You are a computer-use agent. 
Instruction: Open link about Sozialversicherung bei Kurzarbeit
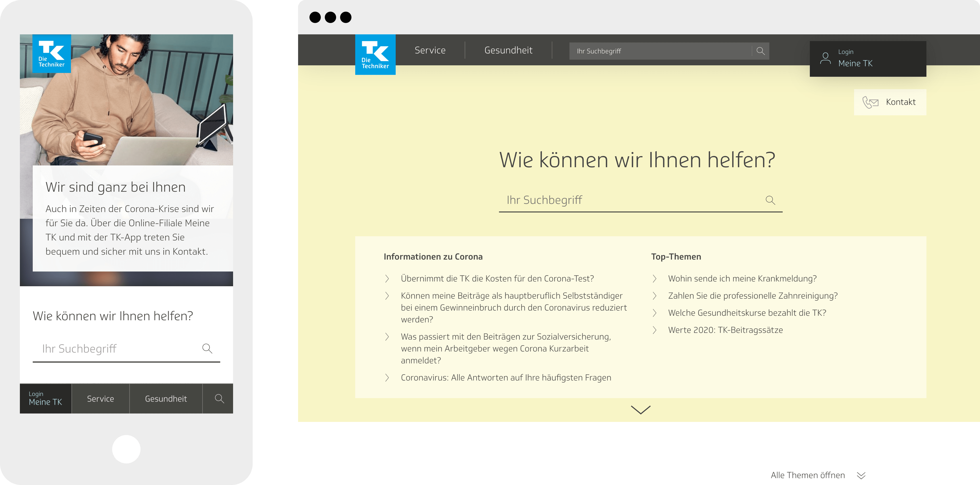click(506, 348)
